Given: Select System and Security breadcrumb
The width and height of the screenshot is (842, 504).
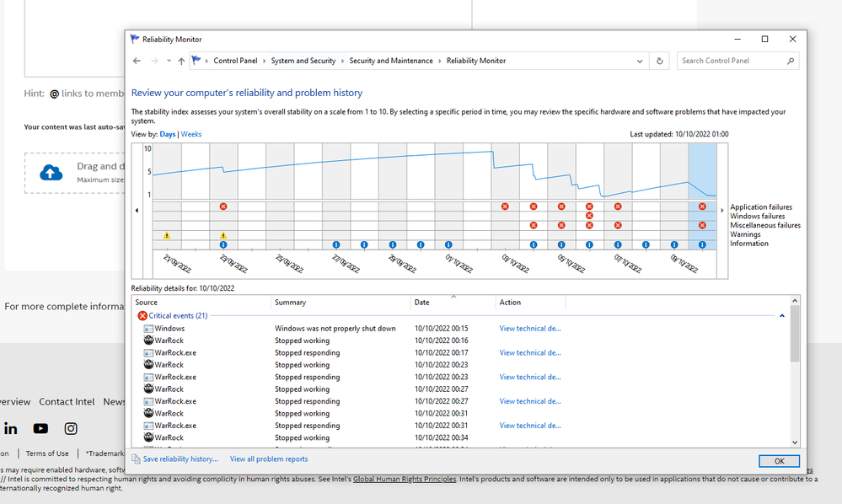Looking at the screenshot, I should [x=303, y=61].
